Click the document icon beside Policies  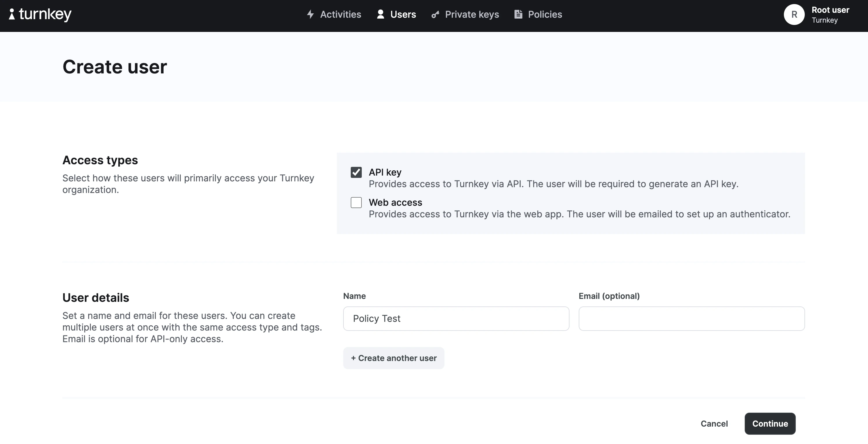coord(518,14)
